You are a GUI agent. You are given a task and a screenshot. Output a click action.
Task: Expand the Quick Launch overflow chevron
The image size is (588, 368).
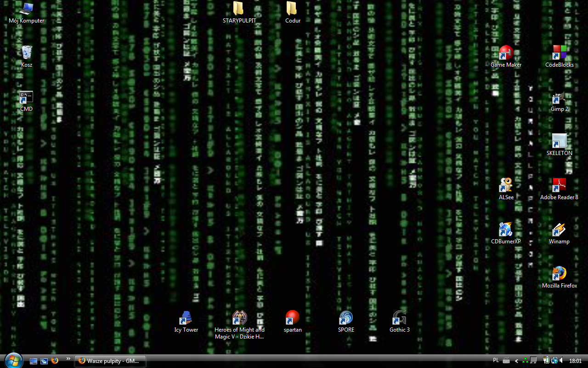[68, 359]
